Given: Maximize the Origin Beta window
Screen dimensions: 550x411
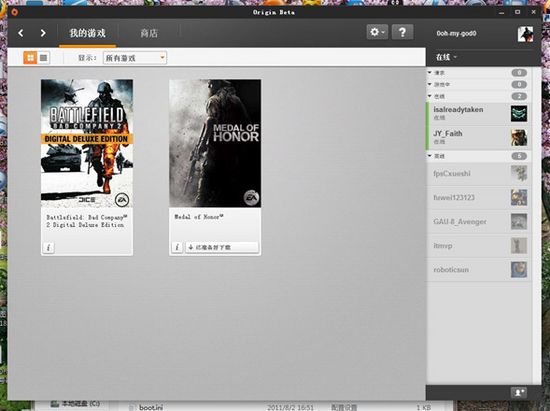Looking at the screenshot, I should [517, 12].
